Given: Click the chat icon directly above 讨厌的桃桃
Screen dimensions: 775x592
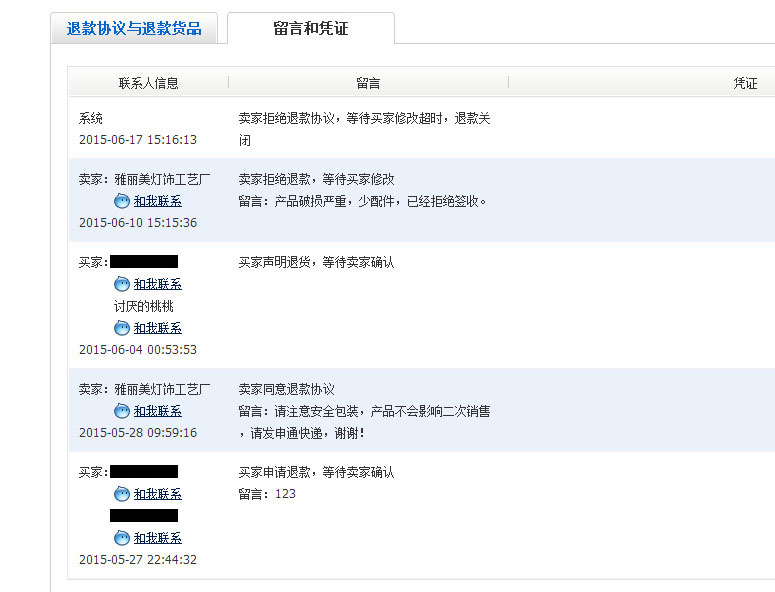Looking at the screenshot, I should tap(122, 284).
